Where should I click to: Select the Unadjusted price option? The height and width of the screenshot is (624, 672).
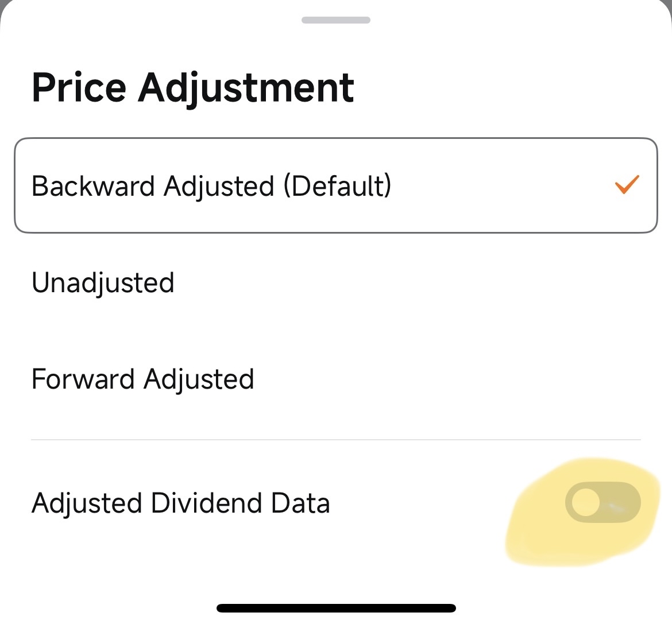click(336, 282)
